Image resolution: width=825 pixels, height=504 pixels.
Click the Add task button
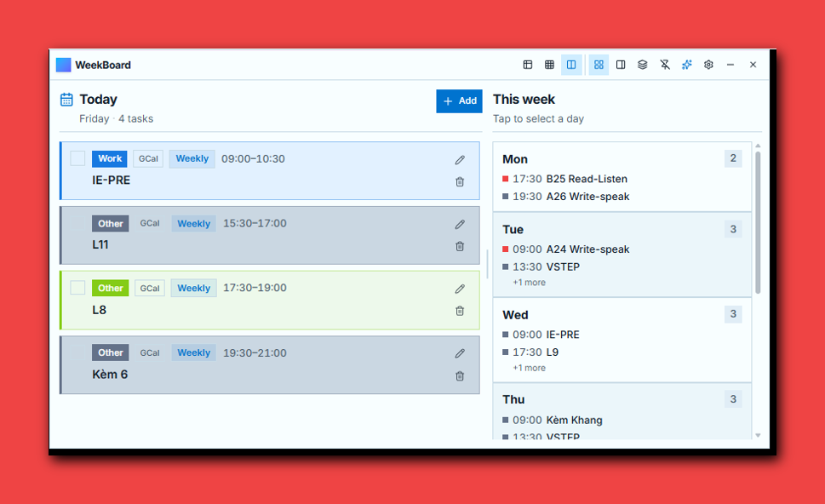point(460,101)
